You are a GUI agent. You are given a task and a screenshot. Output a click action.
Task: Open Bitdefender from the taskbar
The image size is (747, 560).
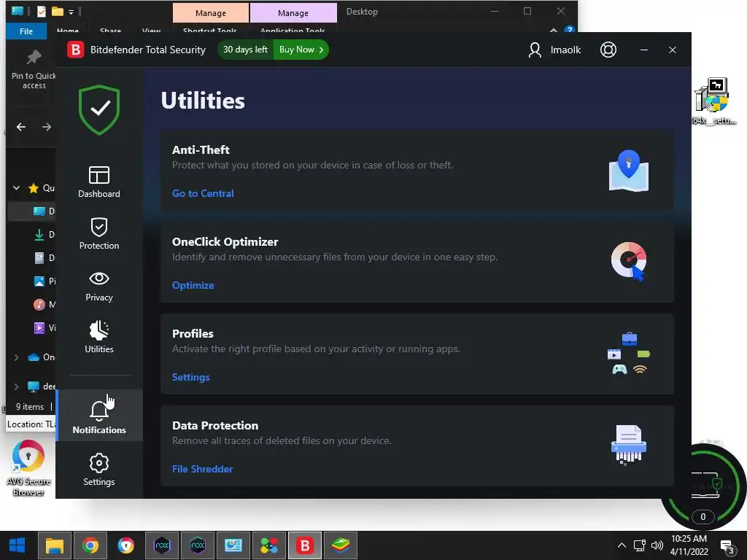point(305,545)
